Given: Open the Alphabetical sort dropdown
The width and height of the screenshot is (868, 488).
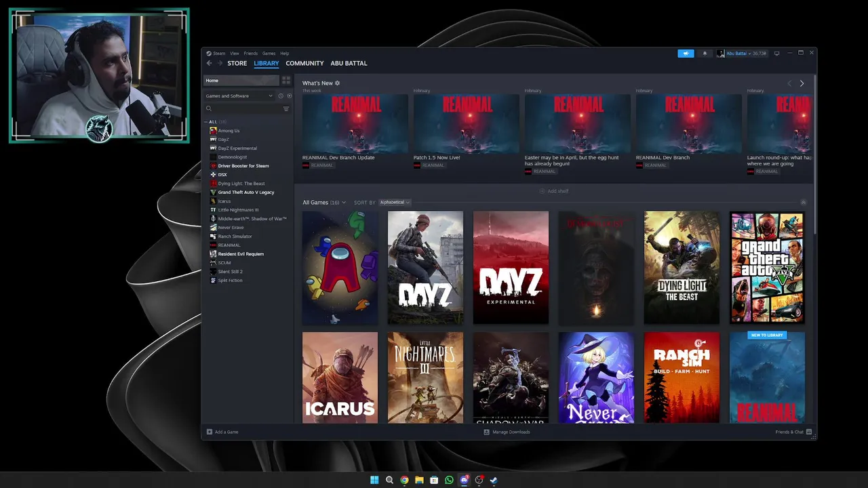Looking at the screenshot, I should pyautogui.click(x=395, y=202).
